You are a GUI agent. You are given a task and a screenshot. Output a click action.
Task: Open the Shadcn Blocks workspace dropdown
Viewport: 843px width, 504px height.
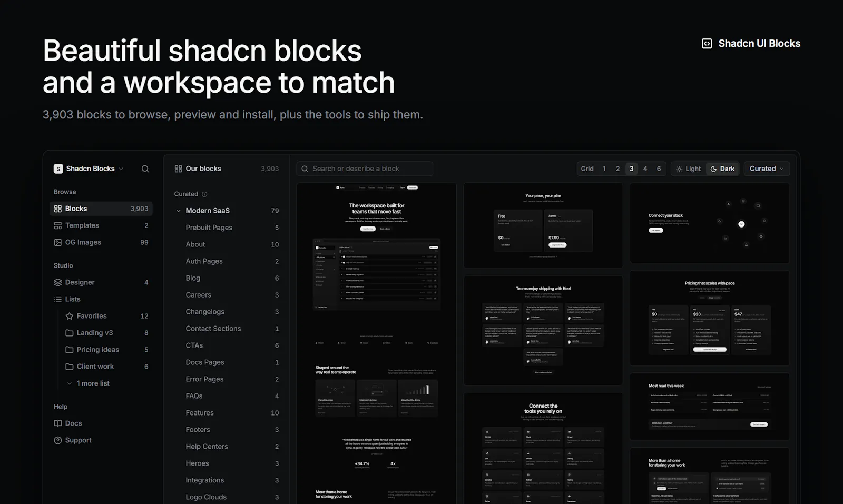click(x=89, y=169)
